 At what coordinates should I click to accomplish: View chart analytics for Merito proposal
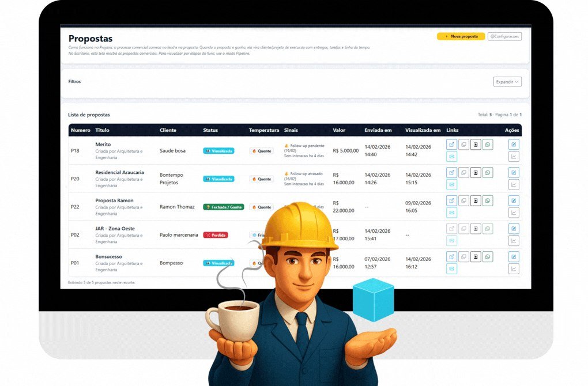click(x=514, y=157)
